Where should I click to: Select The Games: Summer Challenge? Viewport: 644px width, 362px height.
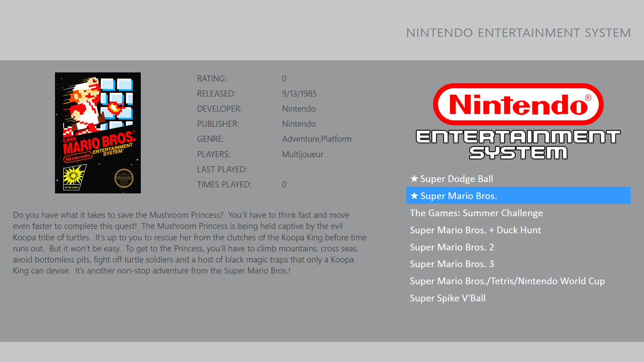pyautogui.click(x=476, y=213)
